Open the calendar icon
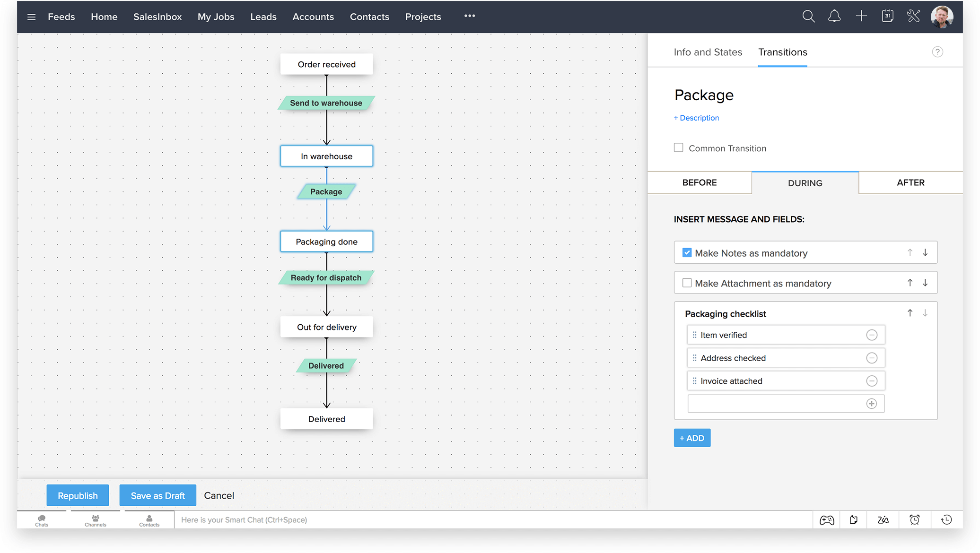This screenshot has width=980, height=553. tap(887, 17)
